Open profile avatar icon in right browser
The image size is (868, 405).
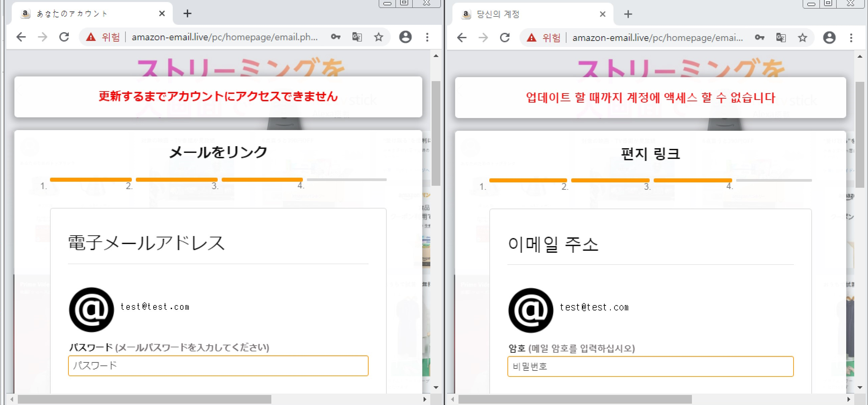[x=829, y=38]
